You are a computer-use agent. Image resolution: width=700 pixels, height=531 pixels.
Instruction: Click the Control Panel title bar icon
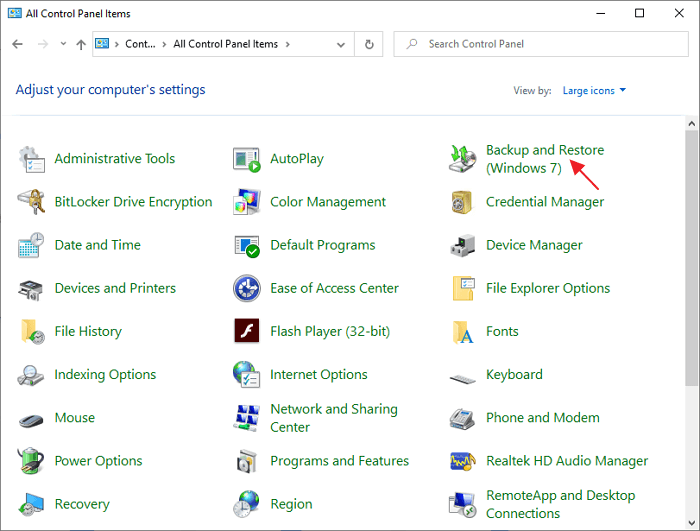[15, 13]
